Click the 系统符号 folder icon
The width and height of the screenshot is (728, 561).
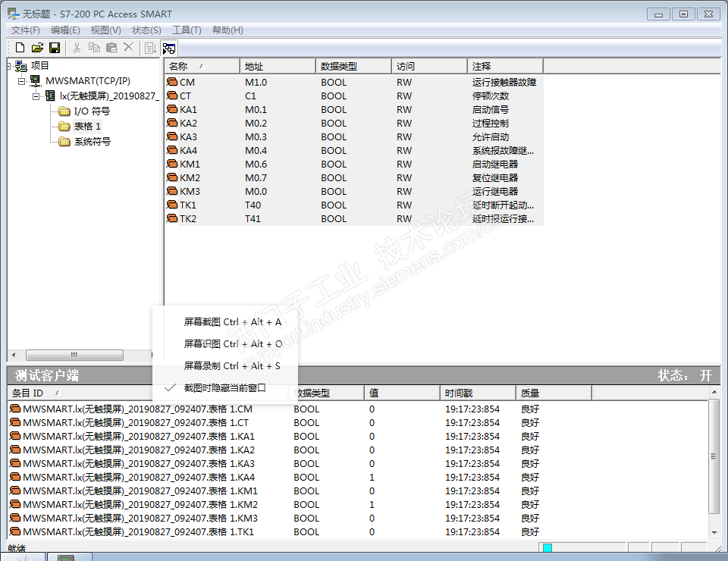64,142
